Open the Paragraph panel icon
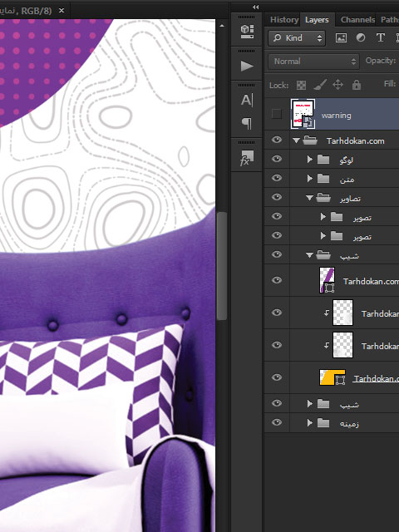 (247, 123)
